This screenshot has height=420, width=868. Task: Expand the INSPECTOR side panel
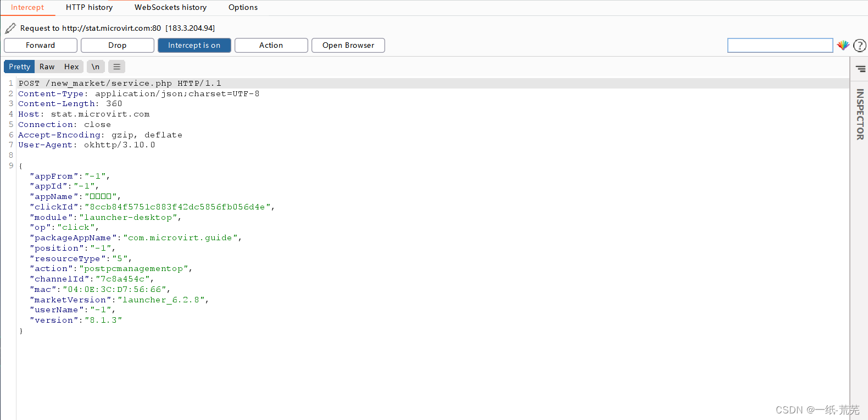(860, 114)
